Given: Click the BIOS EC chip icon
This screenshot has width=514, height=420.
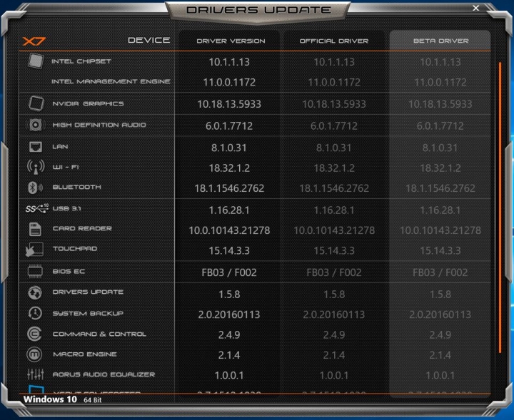Looking at the screenshot, I should tap(35, 272).
